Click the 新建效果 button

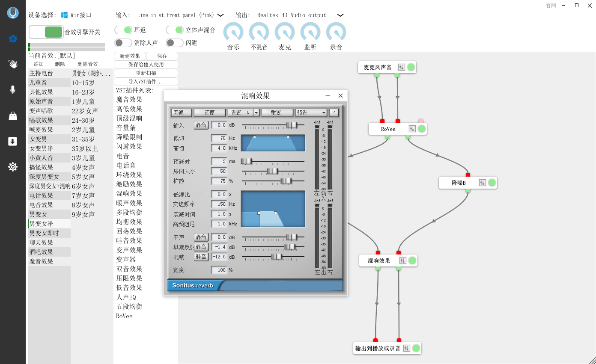coord(130,56)
